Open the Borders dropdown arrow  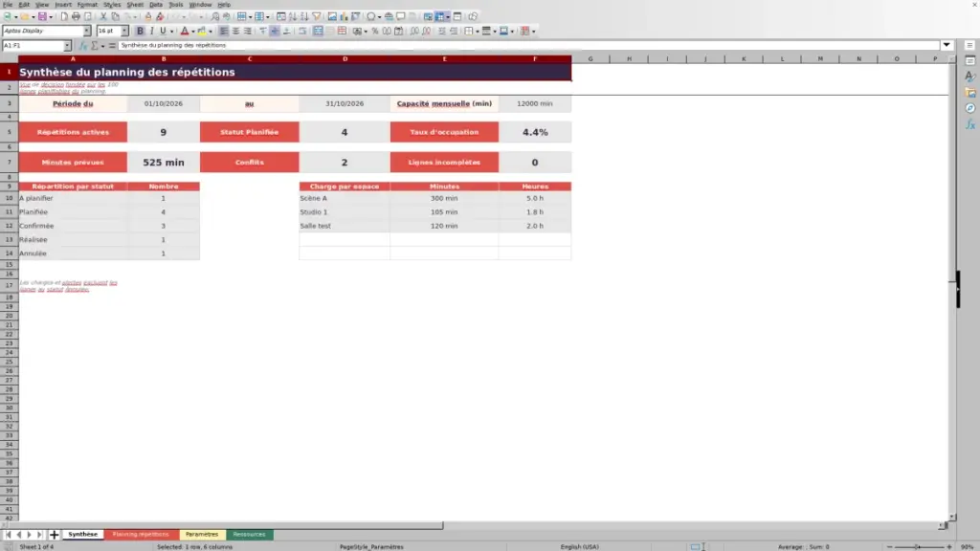coord(477,32)
